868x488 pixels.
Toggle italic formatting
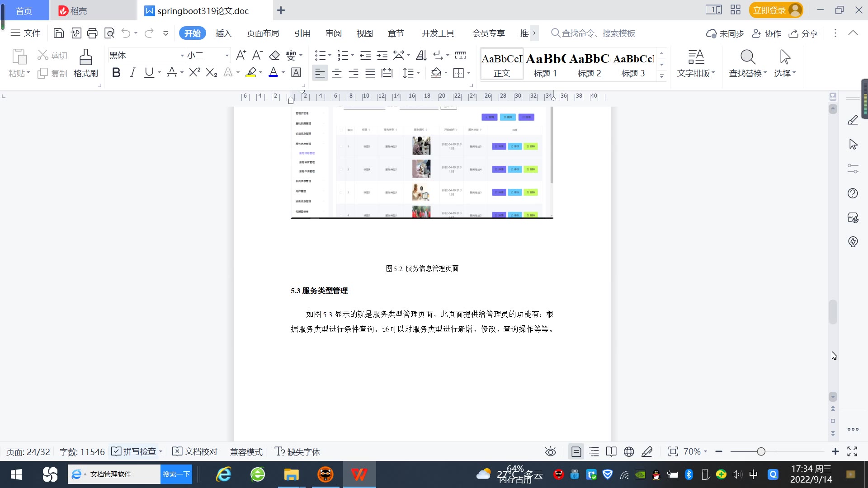pos(132,73)
